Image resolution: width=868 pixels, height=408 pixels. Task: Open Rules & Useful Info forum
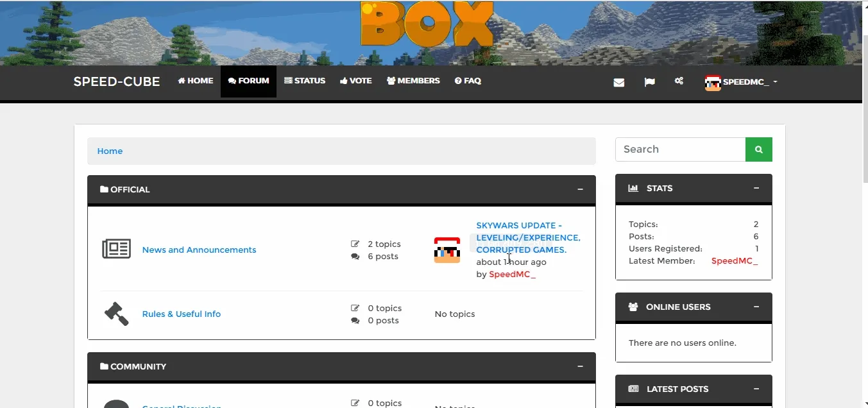(x=182, y=314)
